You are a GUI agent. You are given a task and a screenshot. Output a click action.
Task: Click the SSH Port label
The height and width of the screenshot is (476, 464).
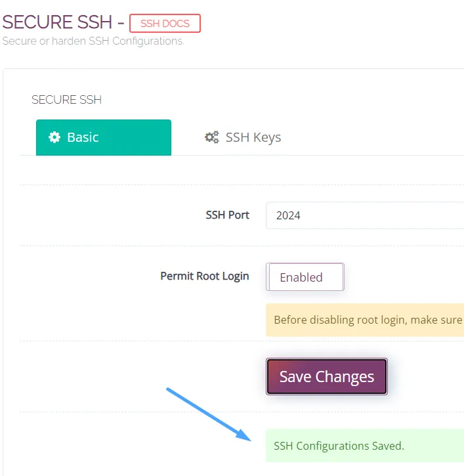(x=227, y=215)
